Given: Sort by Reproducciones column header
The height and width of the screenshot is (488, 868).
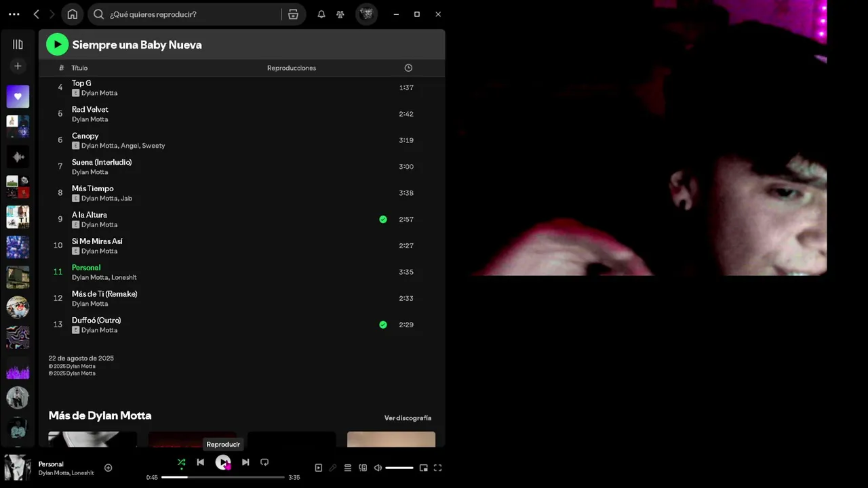Looking at the screenshot, I should tap(292, 68).
